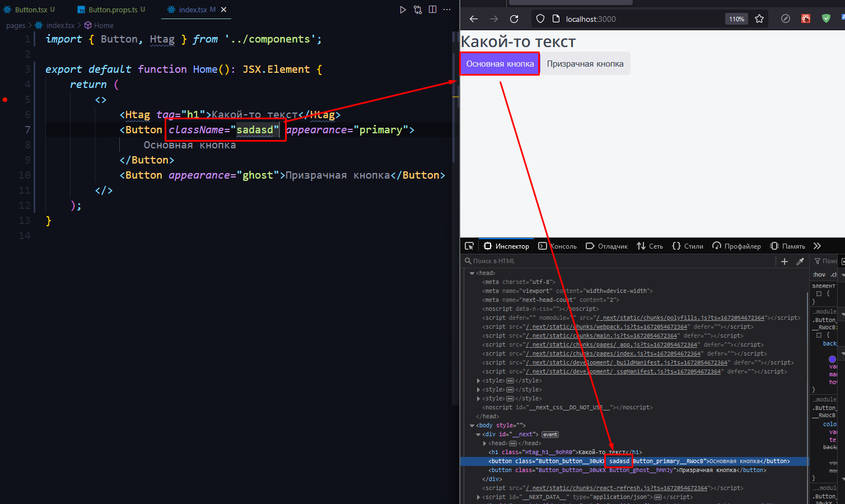
Task: Open the React icon on Button.tsx tab
Action: click(7, 10)
